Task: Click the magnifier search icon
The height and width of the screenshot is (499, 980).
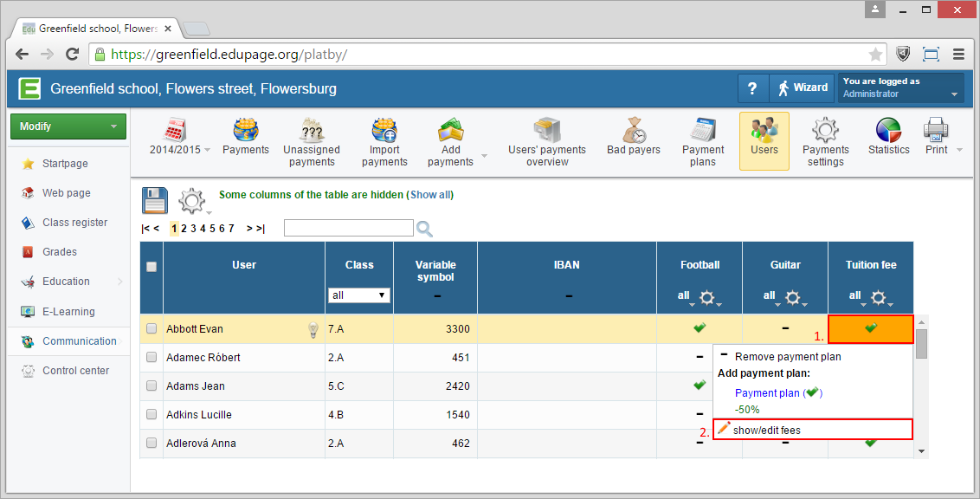Action: [x=424, y=229]
